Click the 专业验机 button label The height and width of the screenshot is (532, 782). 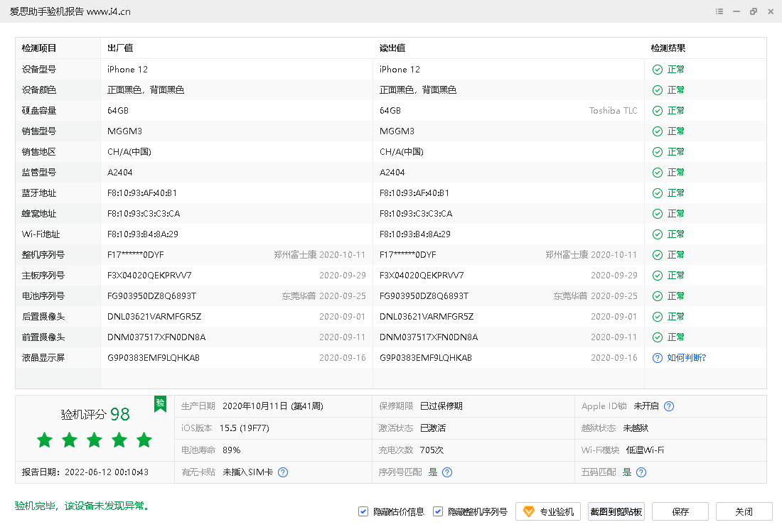tap(557, 511)
